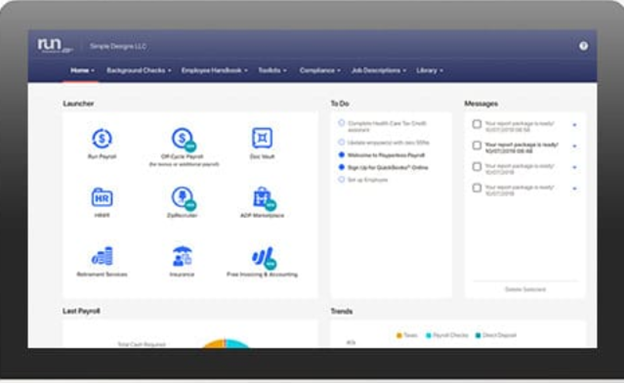Open Retirement Services icon
The image size is (624, 383).
tap(102, 256)
